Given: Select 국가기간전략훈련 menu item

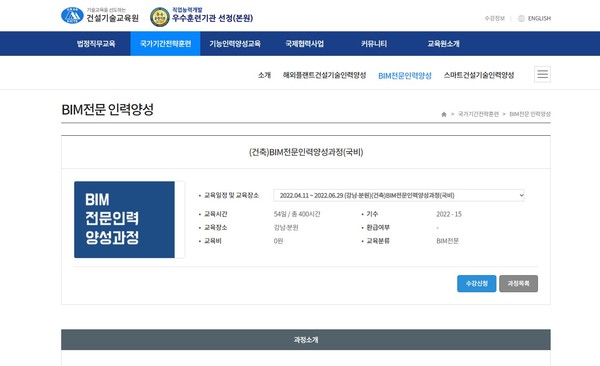Looking at the screenshot, I should coord(165,44).
